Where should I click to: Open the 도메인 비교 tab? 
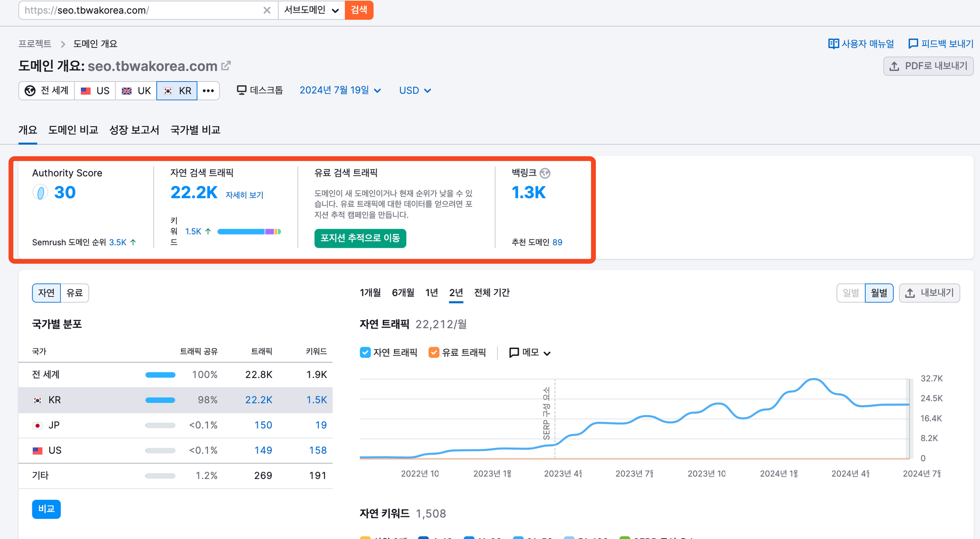pyautogui.click(x=73, y=130)
